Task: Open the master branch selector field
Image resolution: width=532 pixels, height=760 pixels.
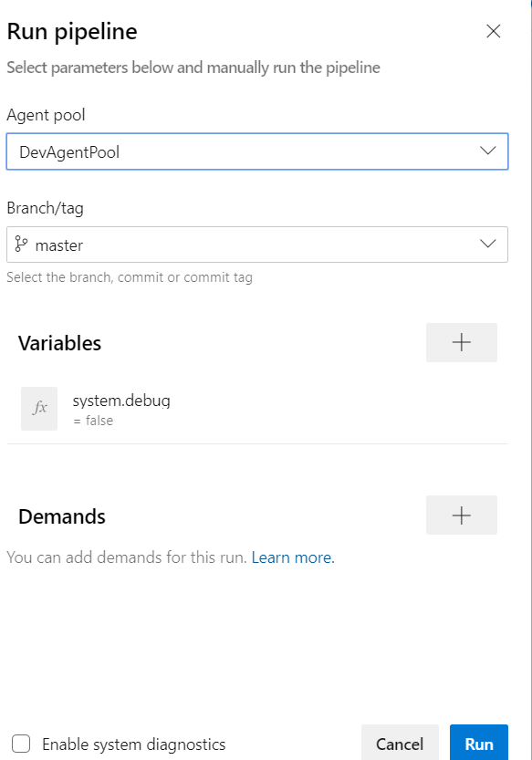Action: 257,245
